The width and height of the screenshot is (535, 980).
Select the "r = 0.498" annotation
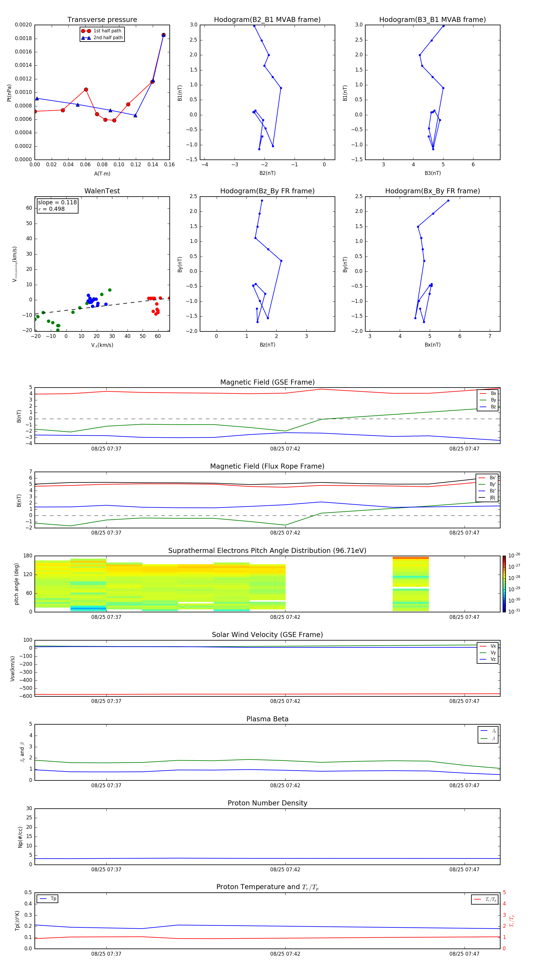[51, 209]
